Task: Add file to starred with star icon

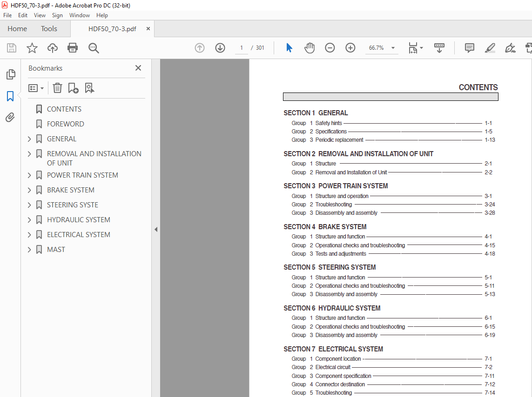Action: pos(32,48)
